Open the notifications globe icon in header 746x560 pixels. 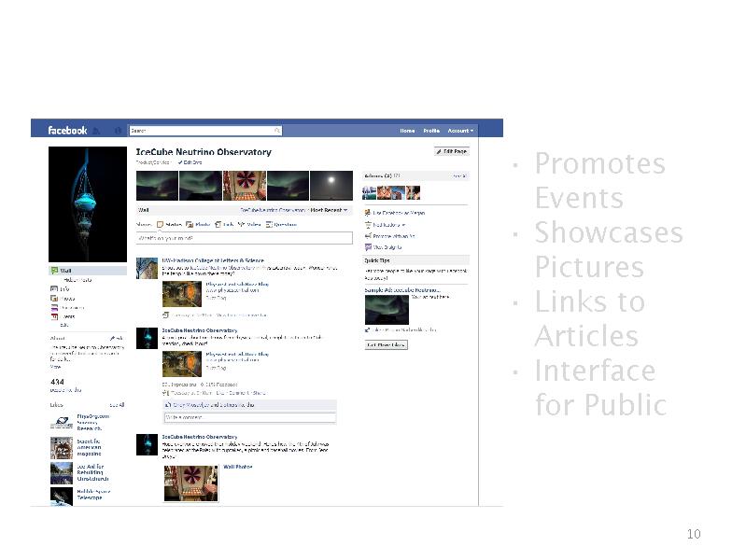coord(118,131)
